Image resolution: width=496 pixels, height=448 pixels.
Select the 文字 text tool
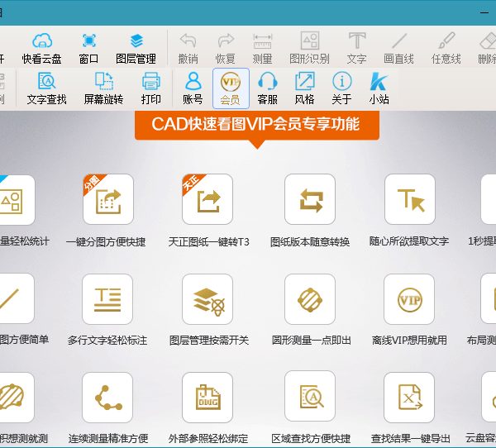[356, 47]
